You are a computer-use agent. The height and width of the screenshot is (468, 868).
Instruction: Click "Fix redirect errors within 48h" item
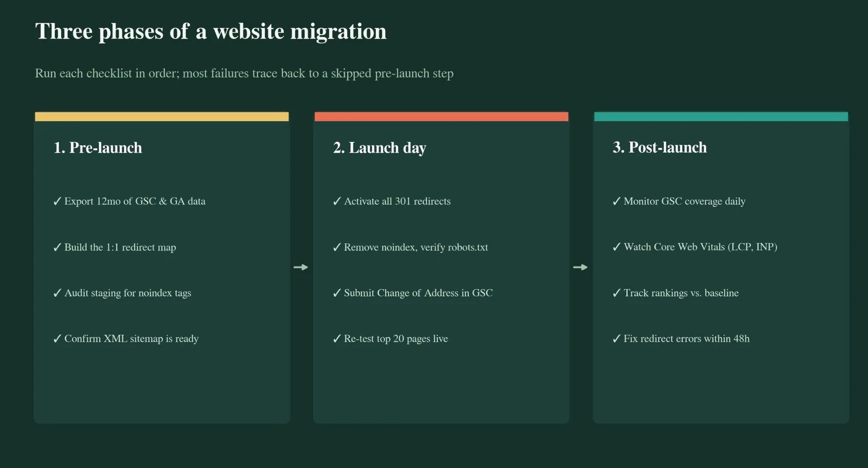[x=687, y=339]
